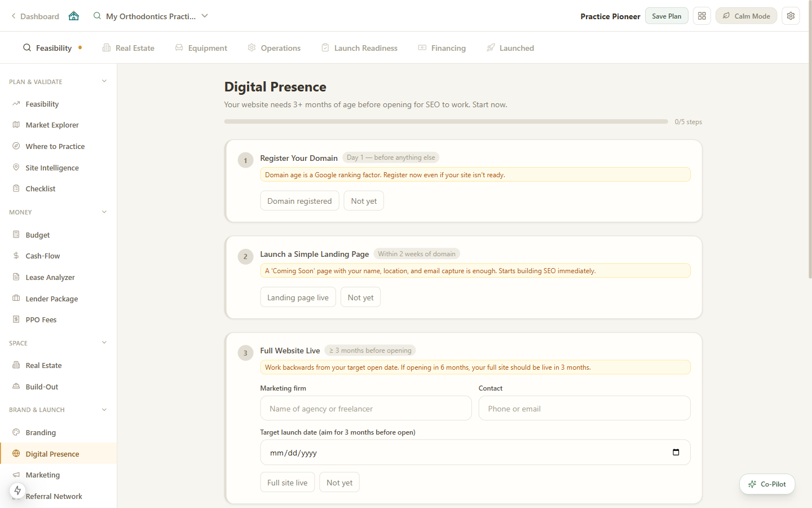The height and width of the screenshot is (508, 812).
Task: Click the Feasibility trend icon in sidebar
Action: [16, 104]
